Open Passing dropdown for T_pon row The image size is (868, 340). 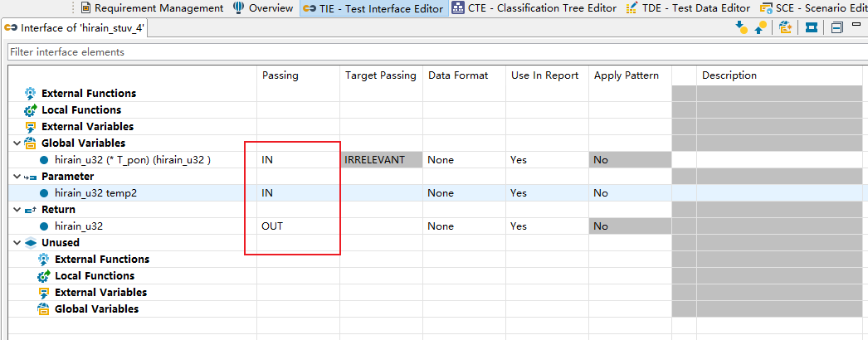point(299,160)
